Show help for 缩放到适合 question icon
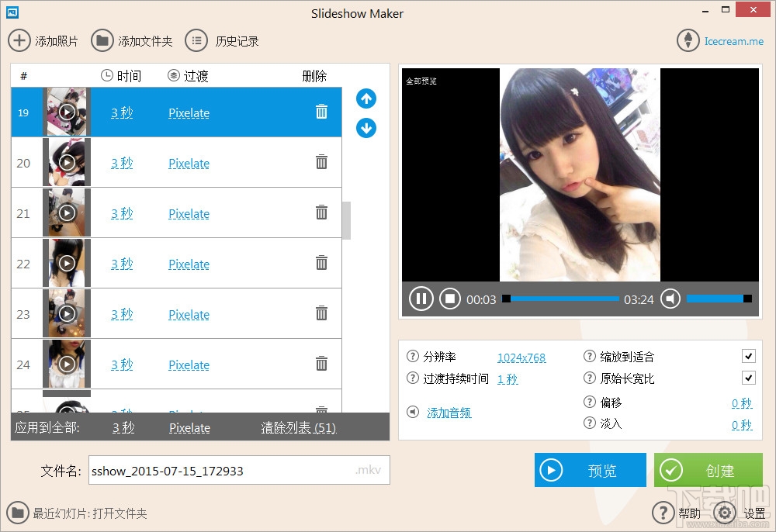This screenshot has height=532, width=776. click(590, 356)
